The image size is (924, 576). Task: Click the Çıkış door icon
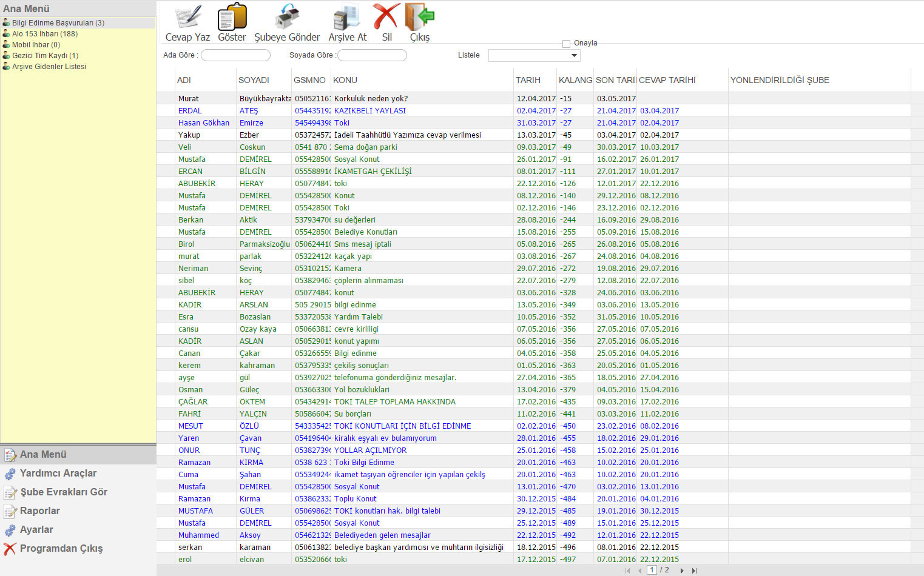pyautogui.click(x=420, y=17)
